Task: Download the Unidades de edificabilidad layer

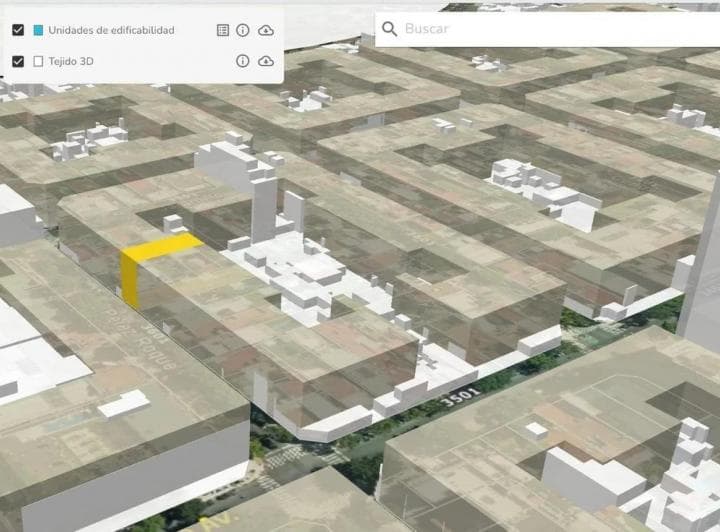Action: (266, 30)
